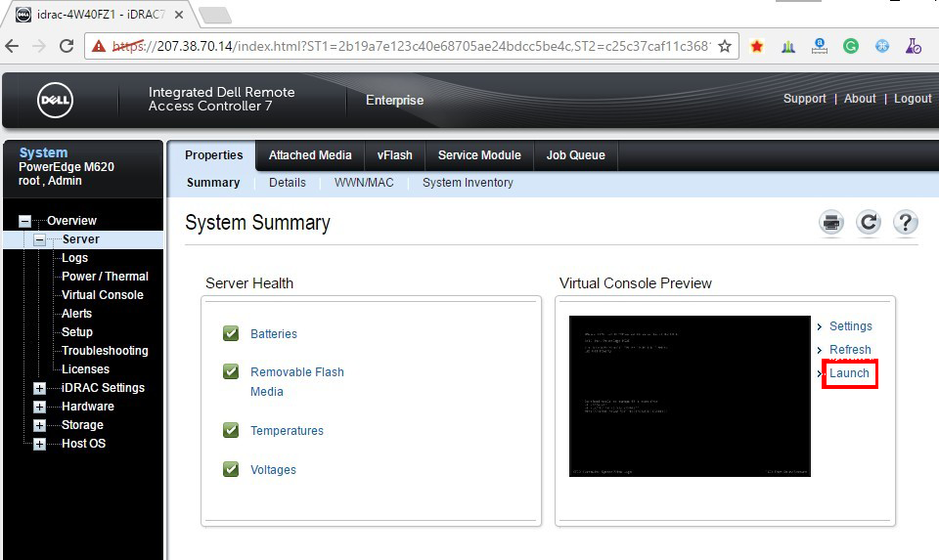Expand the Host OS tree node
The width and height of the screenshot is (939, 560).
coord(39,444)
